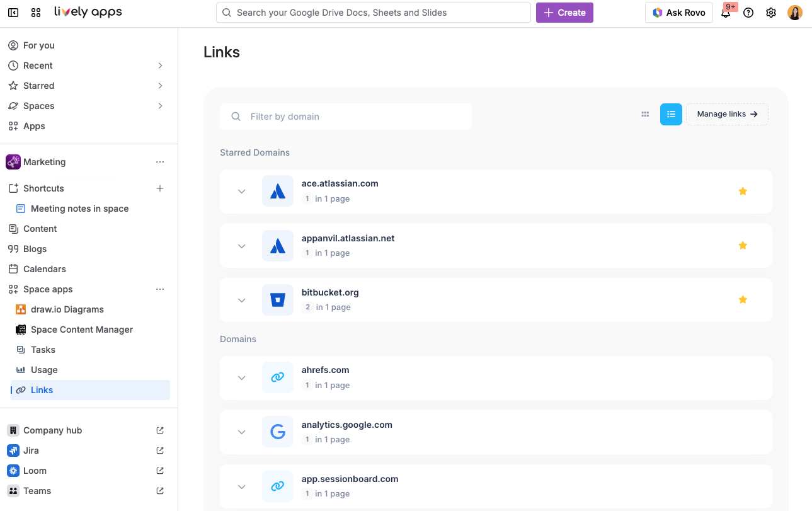This screenshot has height=511, width=812.
Task: Click the Create button
Action: tap(564, 12)
